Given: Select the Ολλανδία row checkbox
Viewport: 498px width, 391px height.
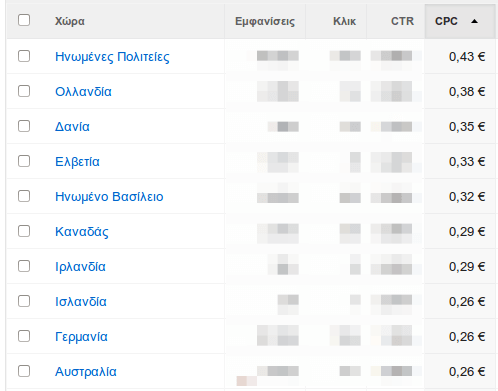Looking at the screenshot, I should click(24, 91).
